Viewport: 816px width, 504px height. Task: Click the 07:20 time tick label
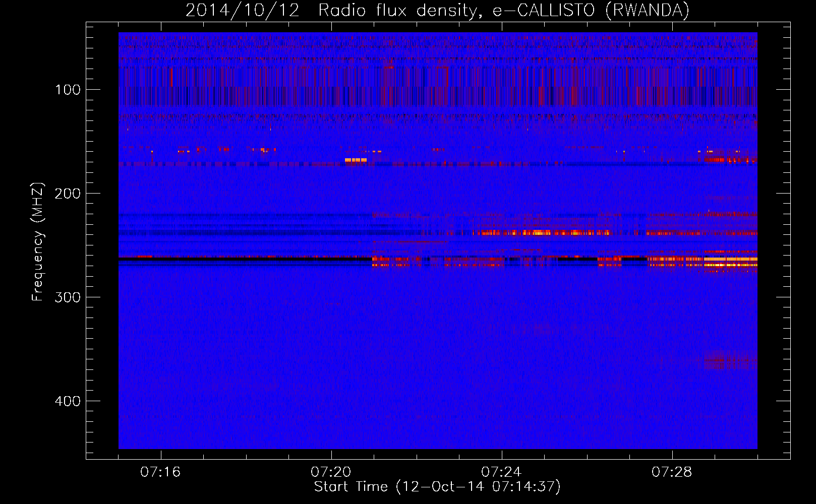(331, 472)
